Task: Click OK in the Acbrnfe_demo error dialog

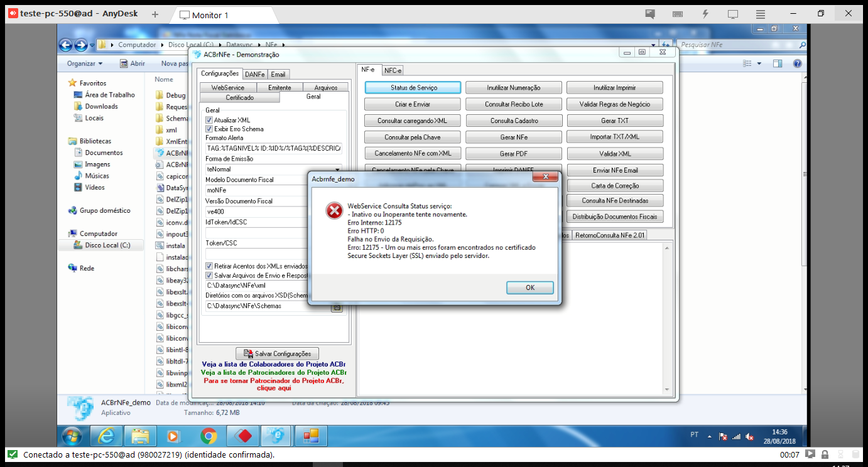Action: tap(530, 287)
